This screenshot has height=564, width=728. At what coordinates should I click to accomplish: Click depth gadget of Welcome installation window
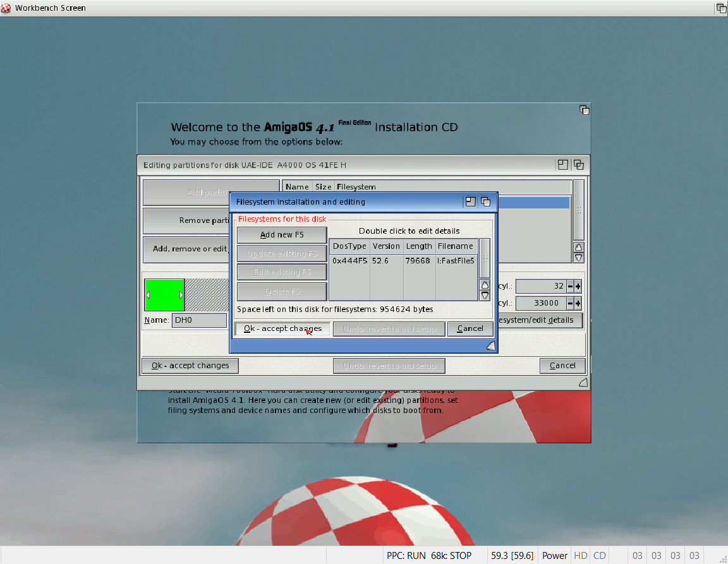[x=584, y=110]
